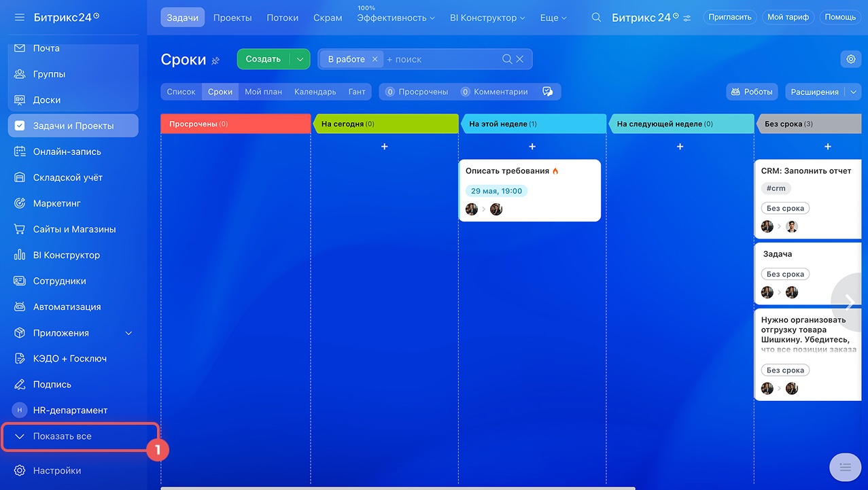Open the Описать требования task card
Image resolution: width=868 pixels, height=490 pixels.
[x=530, y=190]
